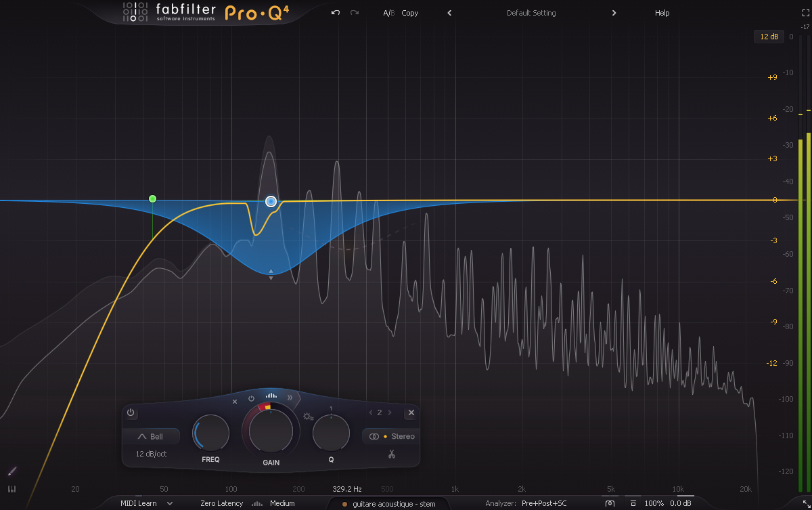Toggle the A/B comparison state
This screenshot has height=510, width=812.
pos(388,13)
